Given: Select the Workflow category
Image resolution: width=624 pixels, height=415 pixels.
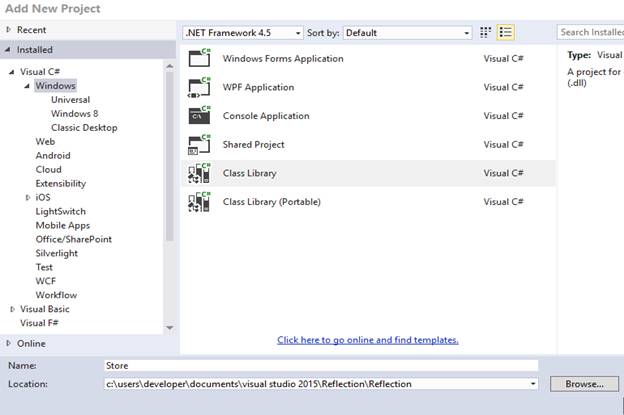Looking at the screenshot, I should tap(56, 295).
